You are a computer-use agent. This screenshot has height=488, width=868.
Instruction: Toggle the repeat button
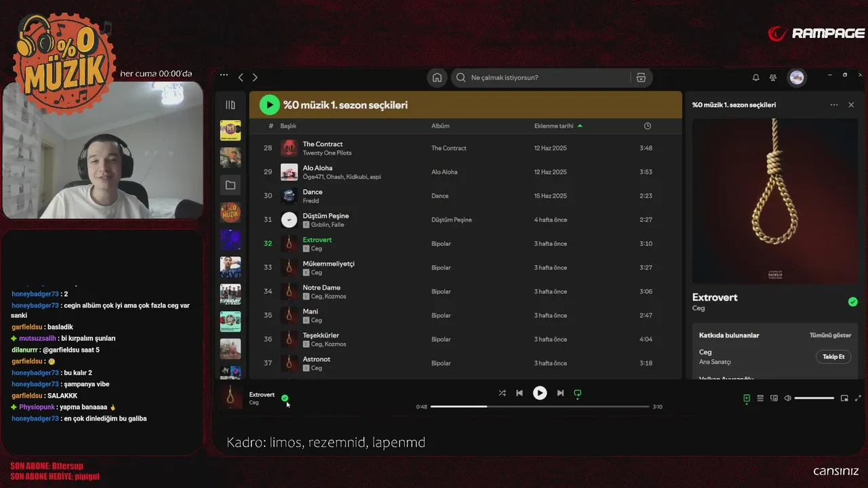click(578, 393)
